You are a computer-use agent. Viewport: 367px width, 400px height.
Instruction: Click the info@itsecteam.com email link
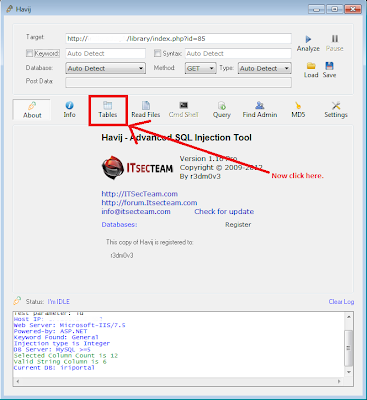(136, 212)
